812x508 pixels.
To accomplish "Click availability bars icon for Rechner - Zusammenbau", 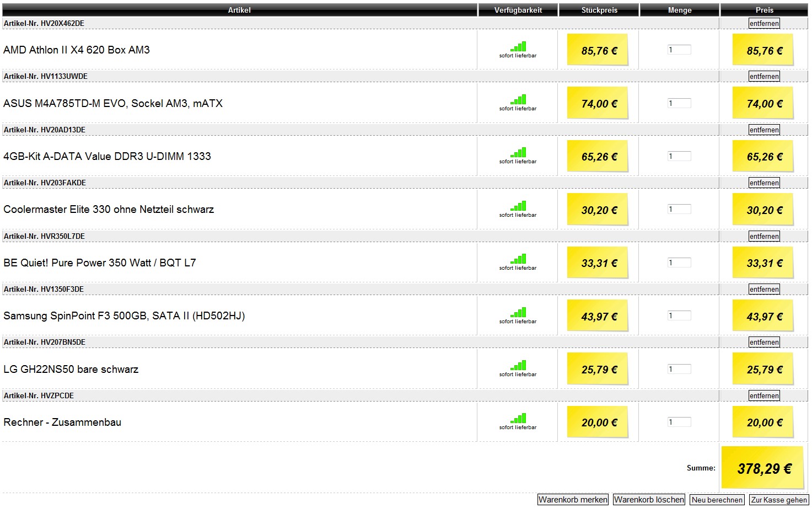I will click(518, 418).
